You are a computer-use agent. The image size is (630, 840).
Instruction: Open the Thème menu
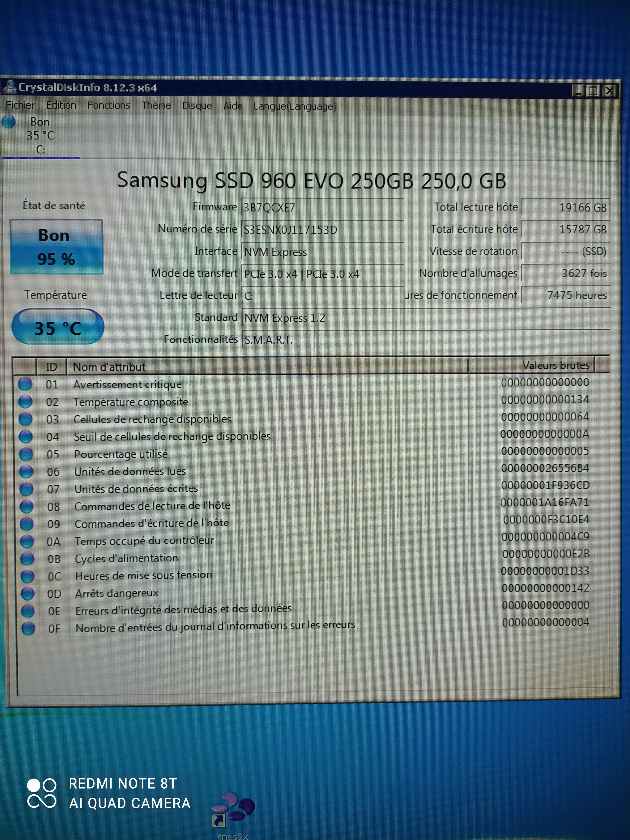(x=156, y=105)
